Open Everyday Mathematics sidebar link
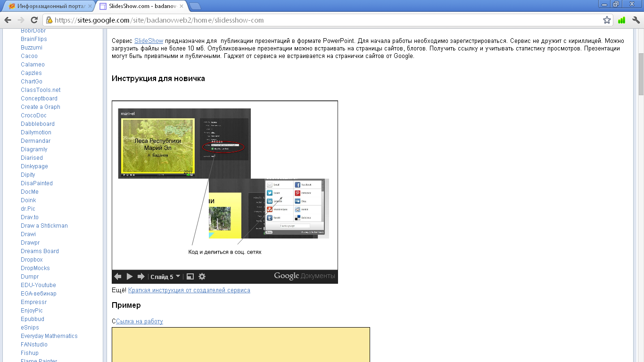 pos(49,336)
